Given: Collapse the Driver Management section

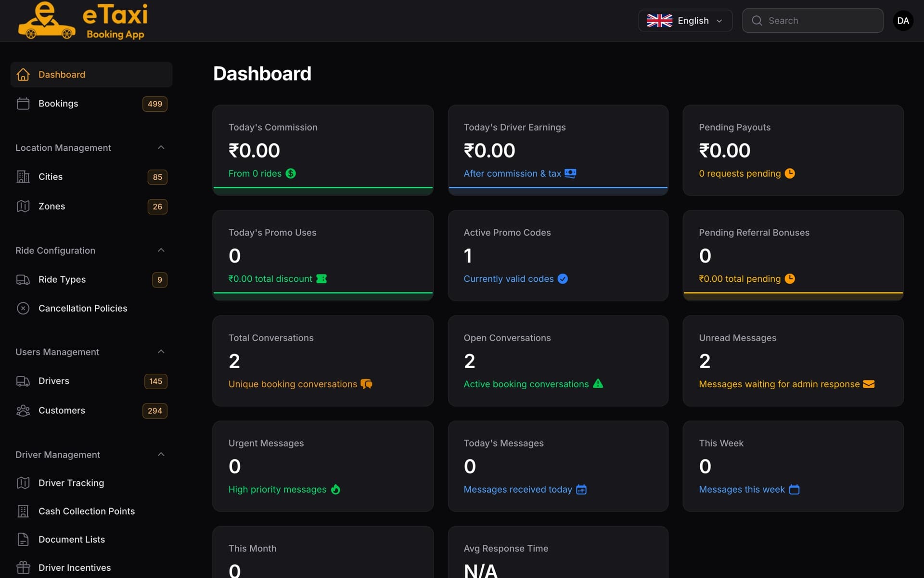Looking at the screenshot, I should pos(161,454).
